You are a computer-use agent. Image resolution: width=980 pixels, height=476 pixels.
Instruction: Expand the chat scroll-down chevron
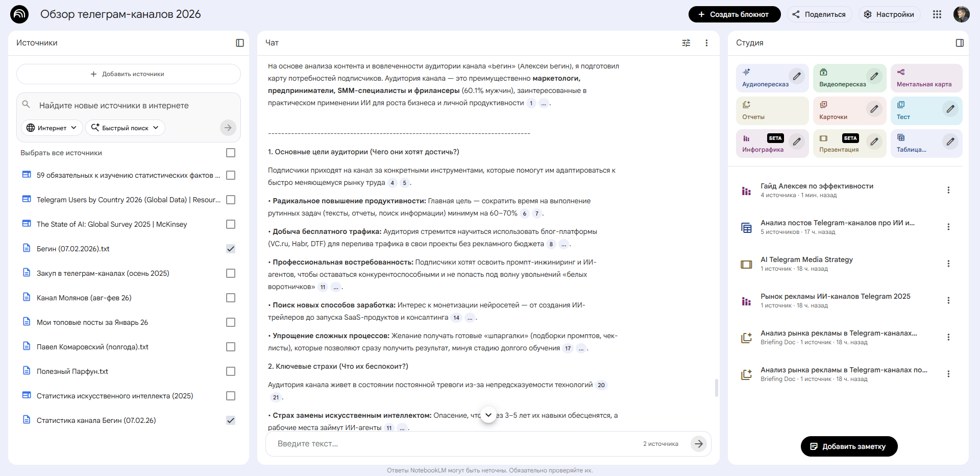(489, 415)
